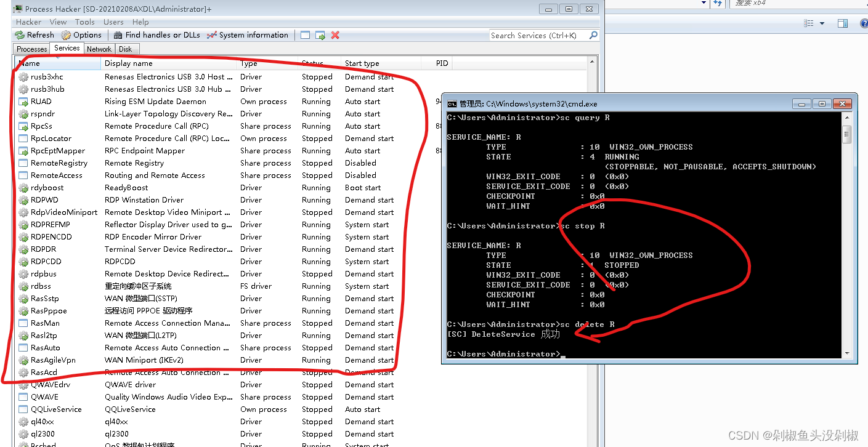Focus the Search Services input field
868x447 pixels.
coord(538,35)
